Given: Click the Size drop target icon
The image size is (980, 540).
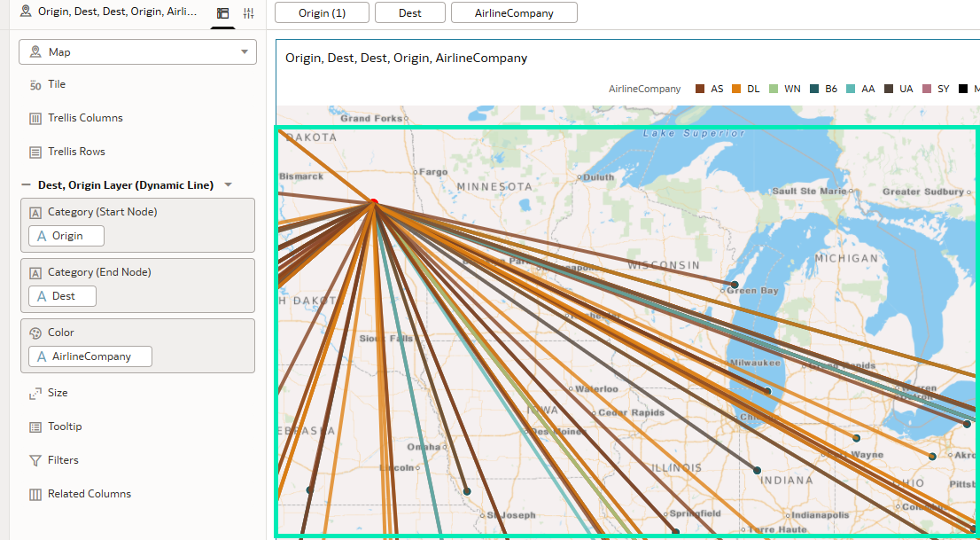Looking at the screenshot, I should (35, 394).
